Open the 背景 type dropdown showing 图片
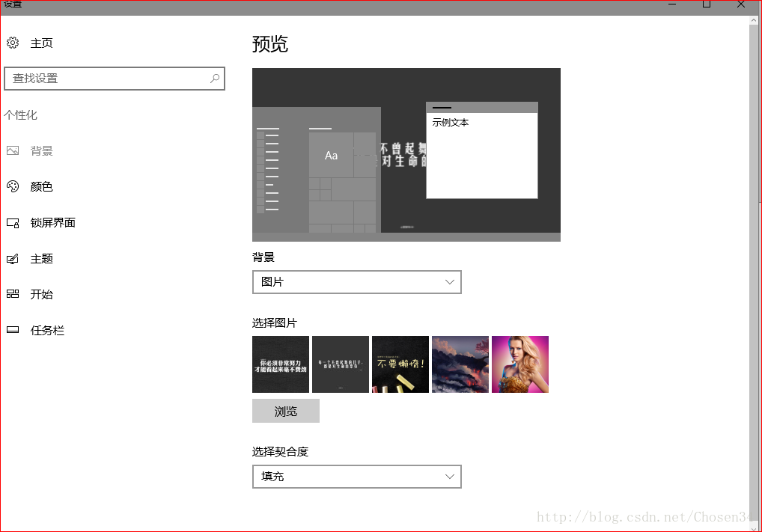 click(x=356, y=281)
